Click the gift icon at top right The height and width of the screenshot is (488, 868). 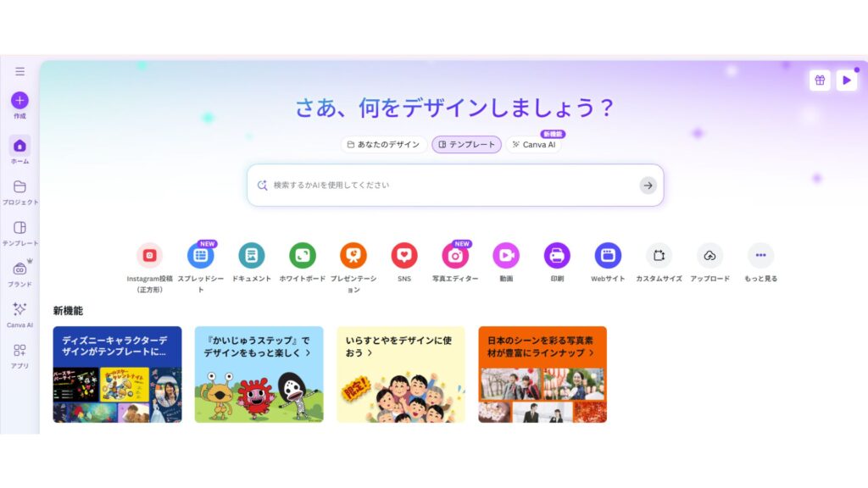click(x=820, y=80)
